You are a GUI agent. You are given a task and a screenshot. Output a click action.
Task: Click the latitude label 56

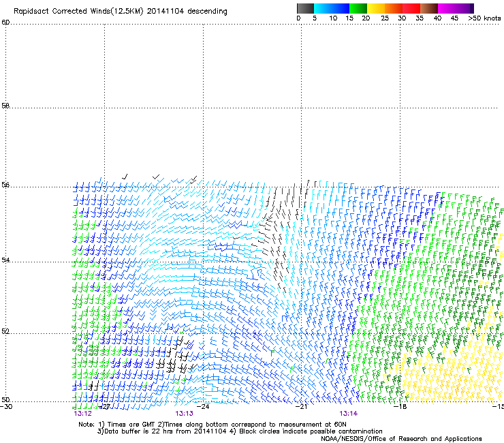5,185
